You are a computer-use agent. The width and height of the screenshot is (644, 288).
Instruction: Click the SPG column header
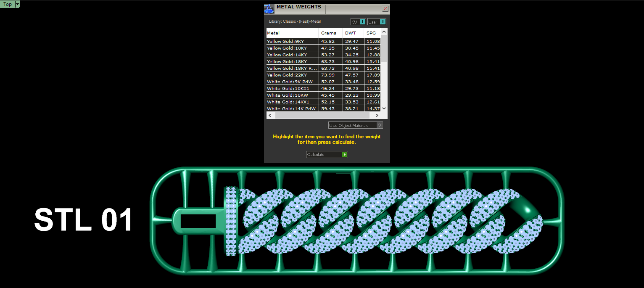pyautogui.click(x=372, y=33)
